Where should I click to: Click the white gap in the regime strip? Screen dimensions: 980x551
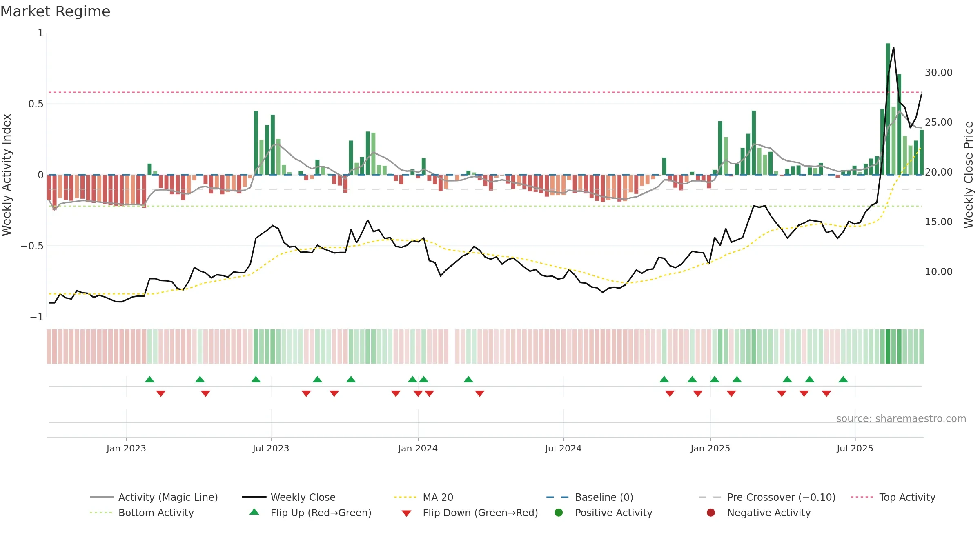pos(452,347)
